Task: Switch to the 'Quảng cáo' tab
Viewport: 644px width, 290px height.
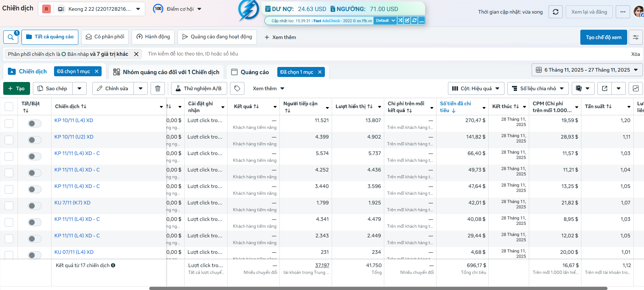Action: [x=254, y=72]
